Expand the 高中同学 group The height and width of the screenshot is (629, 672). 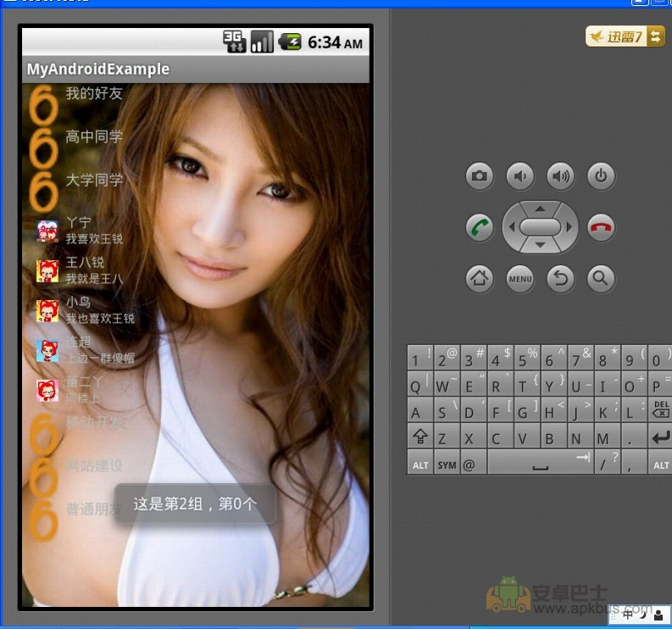click(196, 148)
